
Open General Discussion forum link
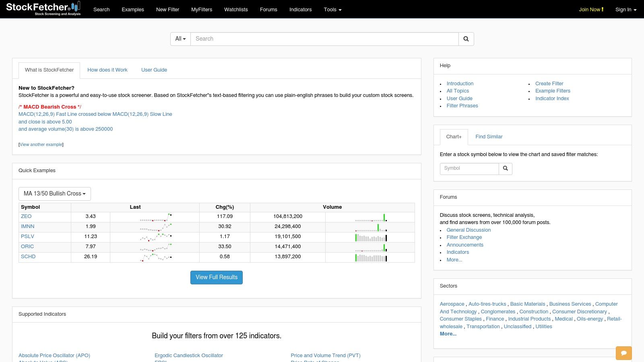469,230
